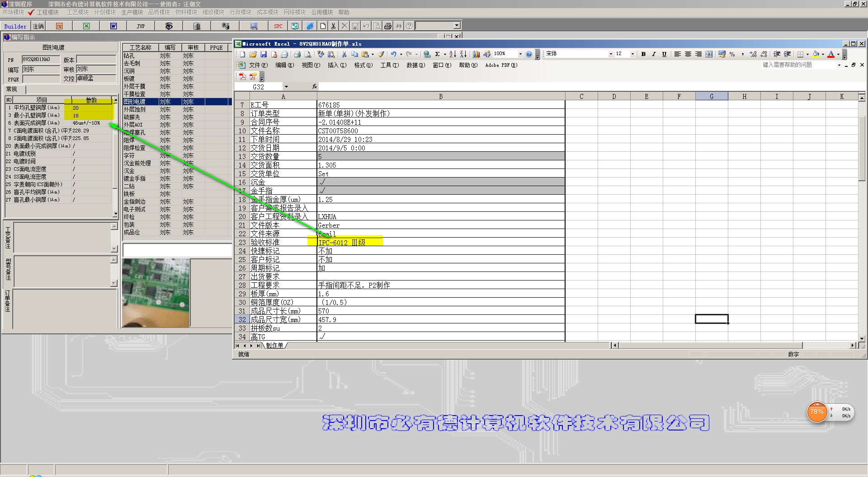Click the eye icon in main toolbar
Image resolution: width=868 pixels, height=477 pixels.
(x=169, y=26)
